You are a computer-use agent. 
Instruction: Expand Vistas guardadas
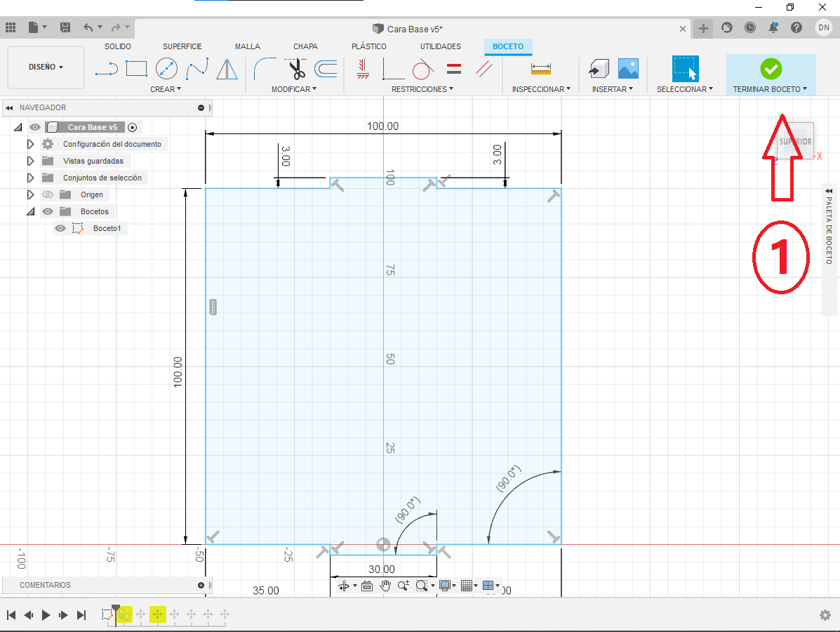[x=31, y=161]
